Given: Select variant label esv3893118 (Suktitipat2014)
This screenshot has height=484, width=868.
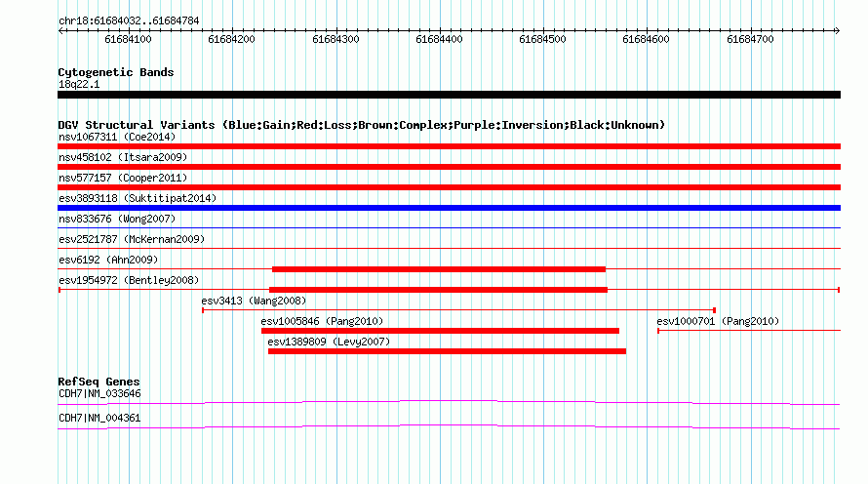Looking at the screenshot, I should pyautogui.click(x=138, y=198).
